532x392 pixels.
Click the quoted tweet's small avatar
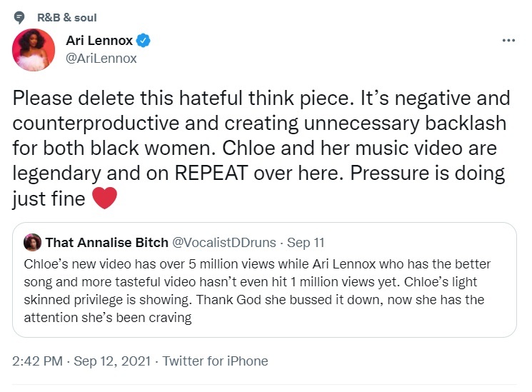pyautogui.click(x=32, y=243)
